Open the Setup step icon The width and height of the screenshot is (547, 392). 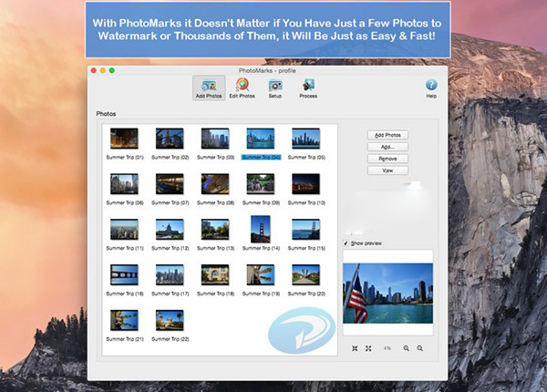(275, 88)
